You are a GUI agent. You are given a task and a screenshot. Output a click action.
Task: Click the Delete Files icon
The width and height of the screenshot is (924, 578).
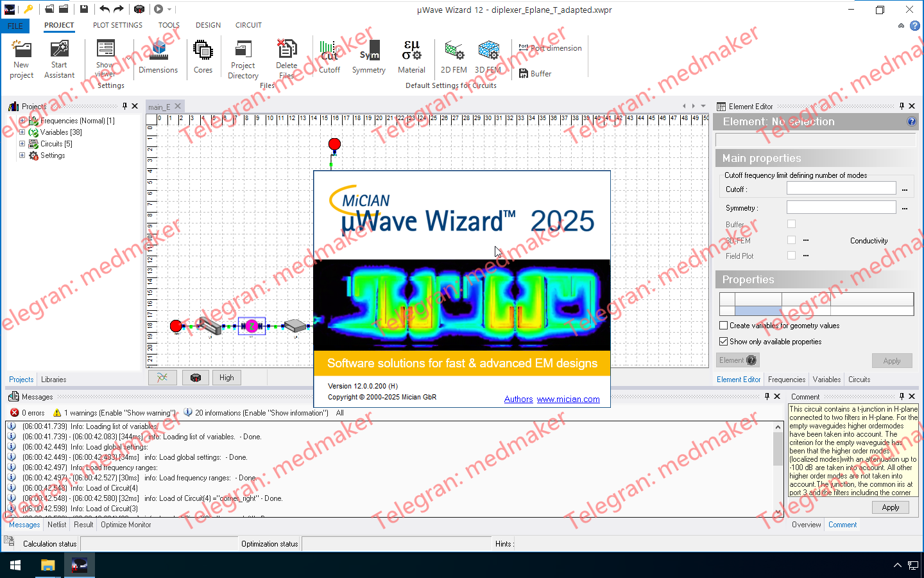point(286,59)
